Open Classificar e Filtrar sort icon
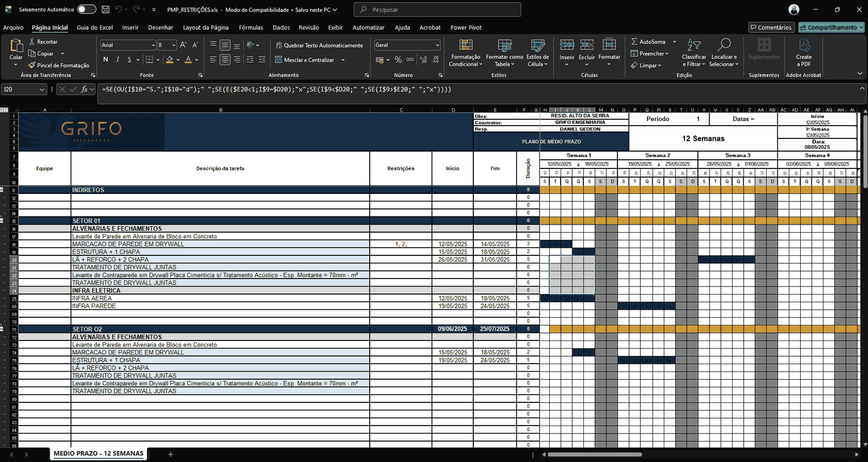Screen dimensions: 868x462 694,45
